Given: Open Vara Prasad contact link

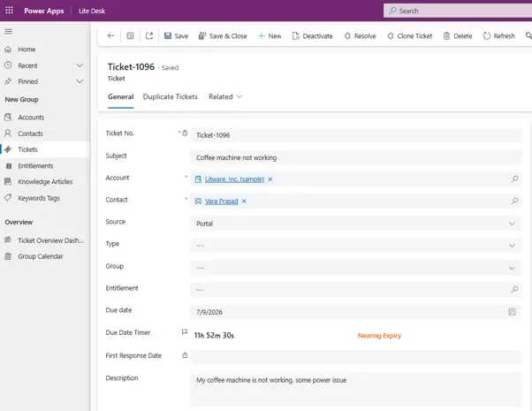Looking at the screenshot, I should (x=221, y=202).
